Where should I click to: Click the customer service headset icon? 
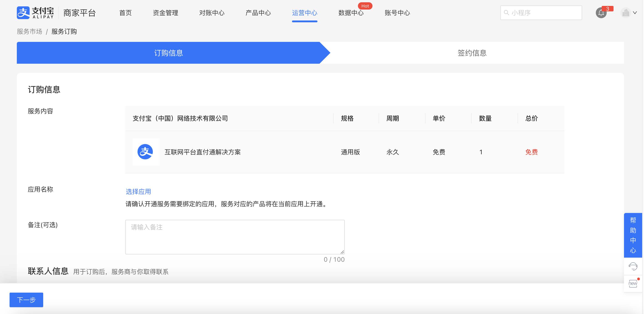633,266
